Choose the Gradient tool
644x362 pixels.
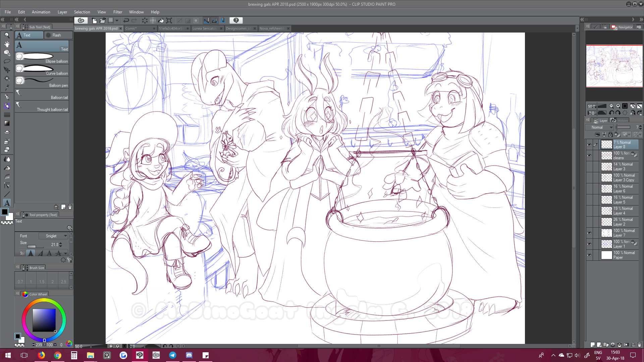pyautogui.click(x=7, y=123)
